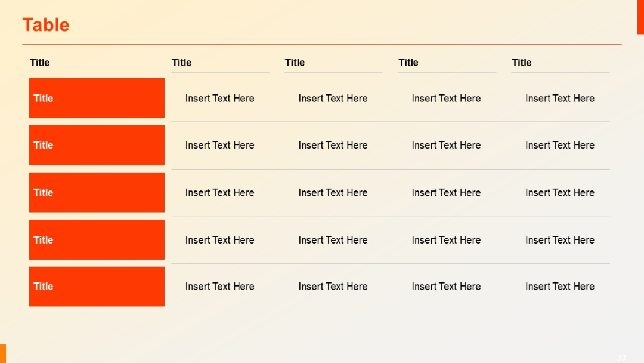The image size is (644, 363).
Task: Select the second 'Title' column header
Action: point(181,63)
